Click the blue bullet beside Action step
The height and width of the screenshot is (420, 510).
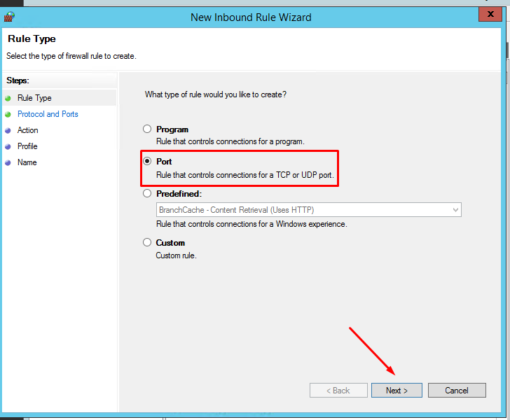[x=8, y=130]
